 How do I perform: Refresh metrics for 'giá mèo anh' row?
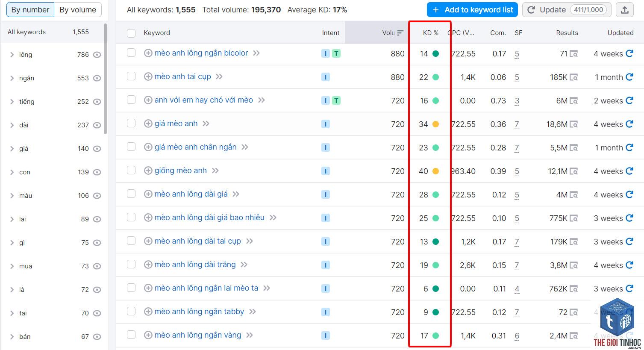629,124
